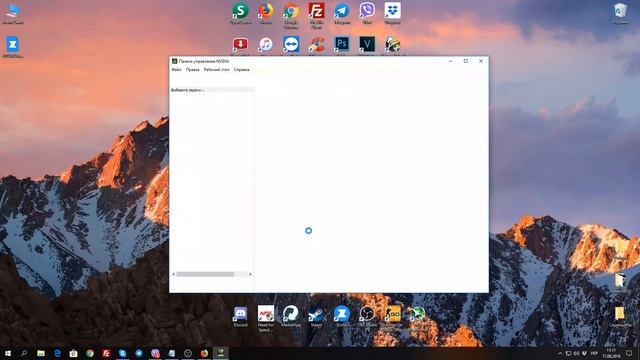Switch to Viber in the taskbar
Screen dimensions: 640x360
click(x=155, y=353)
